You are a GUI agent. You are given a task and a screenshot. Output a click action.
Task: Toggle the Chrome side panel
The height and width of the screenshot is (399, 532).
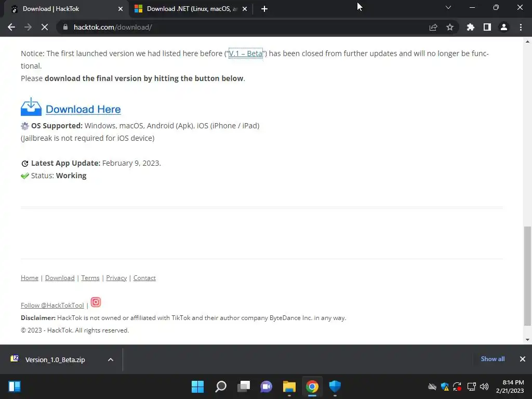tap(487, 27)
